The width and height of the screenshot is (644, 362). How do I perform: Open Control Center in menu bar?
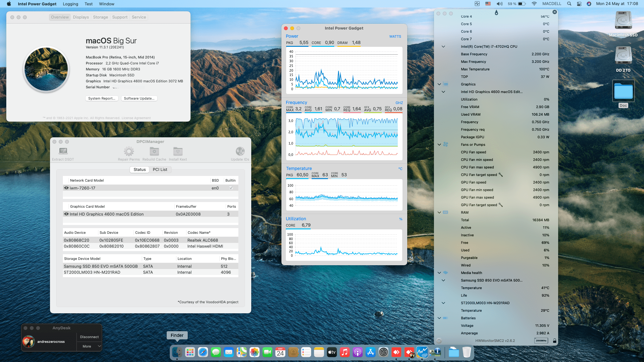[579, 4]
